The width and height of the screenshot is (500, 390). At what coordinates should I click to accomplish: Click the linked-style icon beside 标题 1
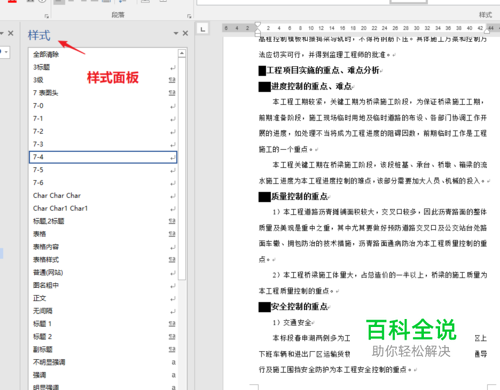tap(172, 324)
